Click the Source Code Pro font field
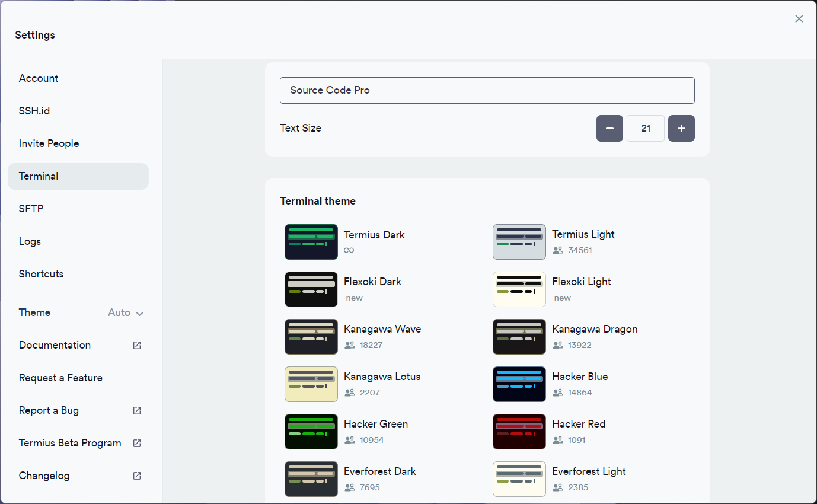 pyautogui.click(x=487, y=90)
